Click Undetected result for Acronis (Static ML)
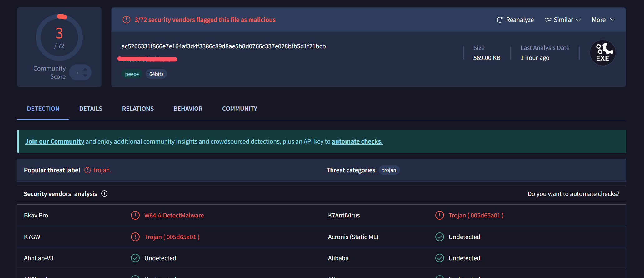 [x=464, y=237]
